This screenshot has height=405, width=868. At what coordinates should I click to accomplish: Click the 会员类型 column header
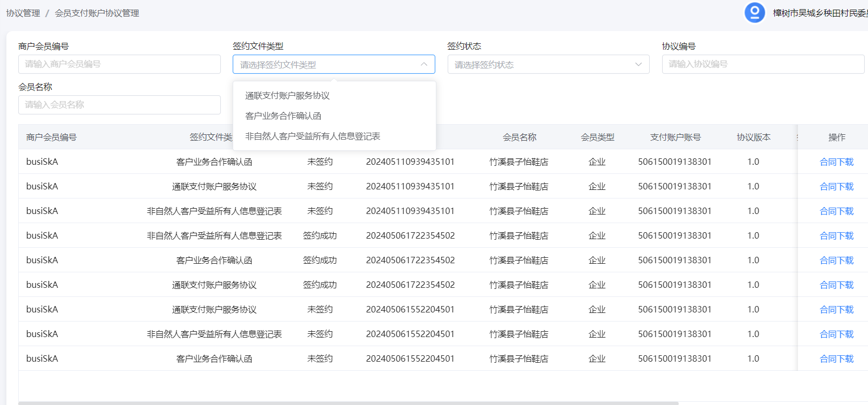(597, 137)
